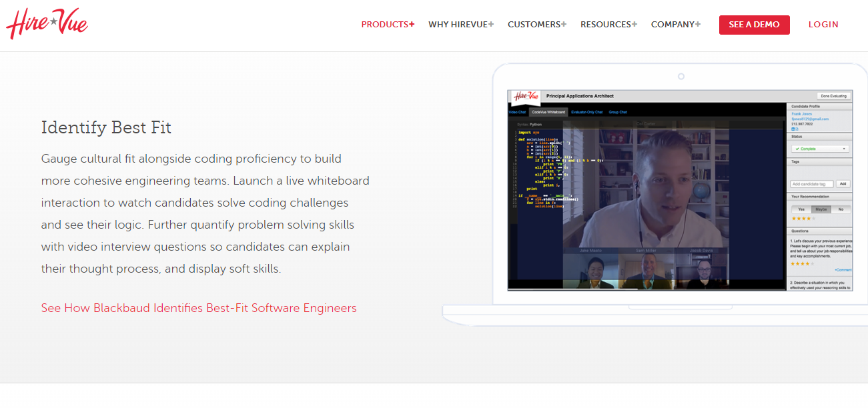Follow the See How Blackbaud Identifies Best-Fit link
The height and width of the screenshot is (408, 868).
[199, 308]
